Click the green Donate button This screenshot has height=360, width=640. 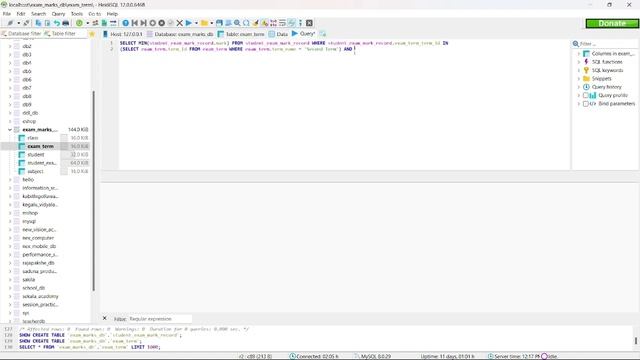612,23
